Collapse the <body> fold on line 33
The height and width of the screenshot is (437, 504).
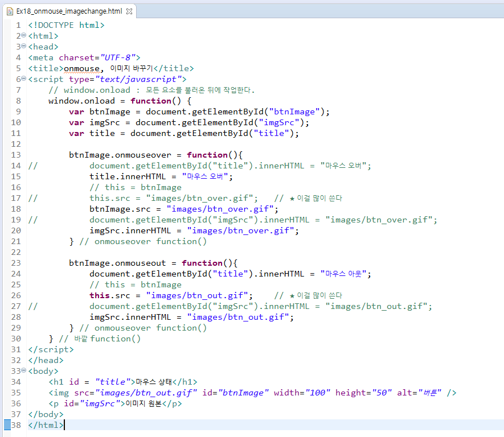[x=23, y=370]
